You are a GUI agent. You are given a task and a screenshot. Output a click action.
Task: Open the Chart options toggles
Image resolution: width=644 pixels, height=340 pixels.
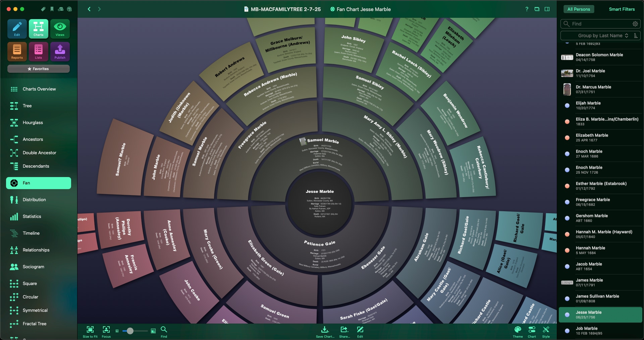pos(532,332)
